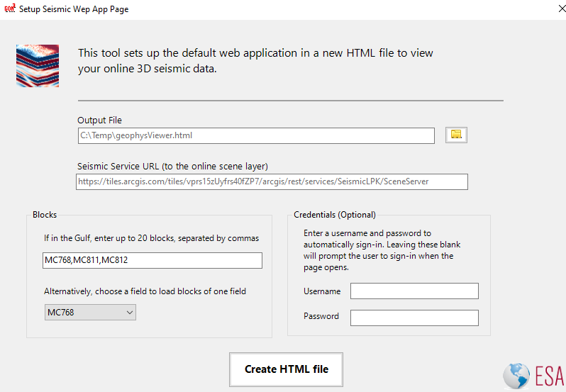Click the folder browse icon for Output File

456,135
